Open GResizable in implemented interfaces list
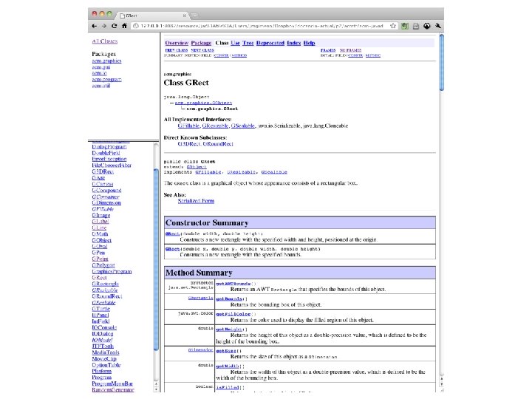 pyautogui.click(x=215, y=126)
